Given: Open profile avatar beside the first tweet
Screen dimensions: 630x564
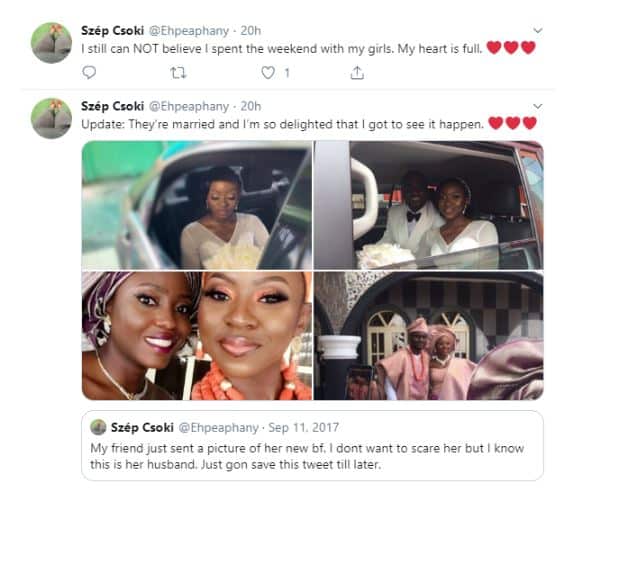Looking at the screenshot, I should point(51,42).
